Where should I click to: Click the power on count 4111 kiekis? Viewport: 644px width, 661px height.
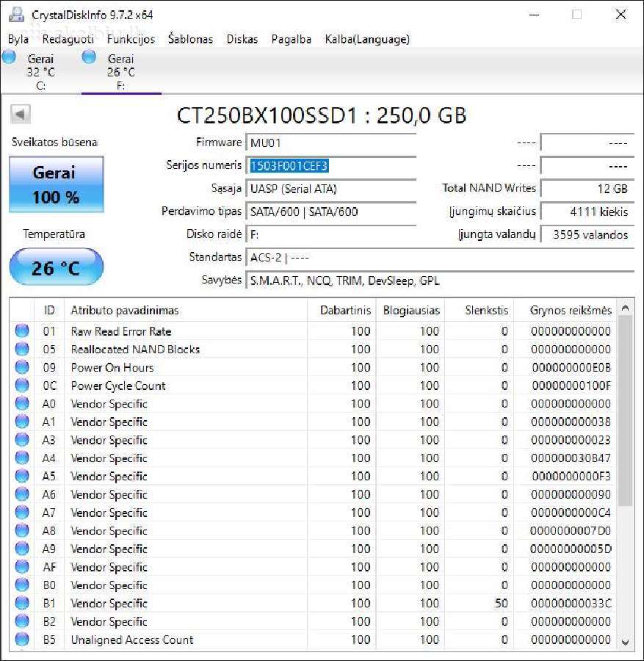point(587,212)
